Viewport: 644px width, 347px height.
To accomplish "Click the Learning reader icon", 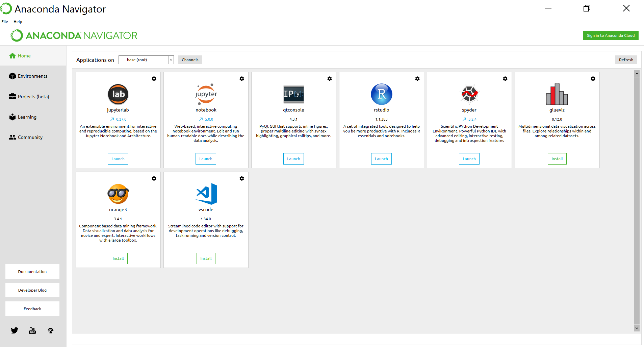I will tap(12, 117).
